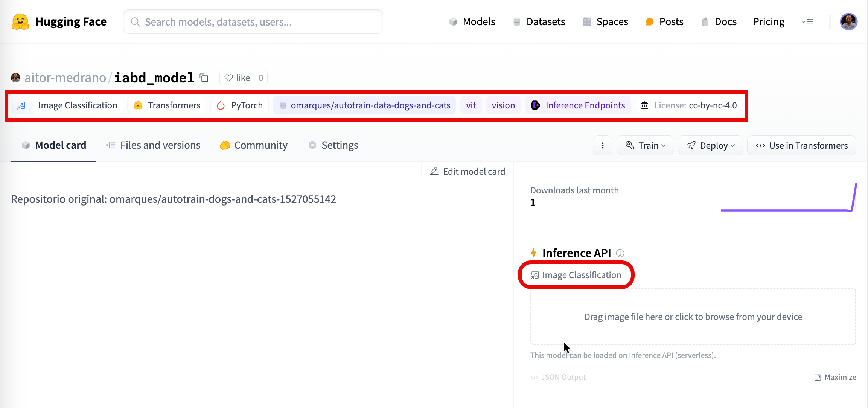Open the navbar more menu chevron
This screenshot has width=868, height=408.
tap(807, 22)
